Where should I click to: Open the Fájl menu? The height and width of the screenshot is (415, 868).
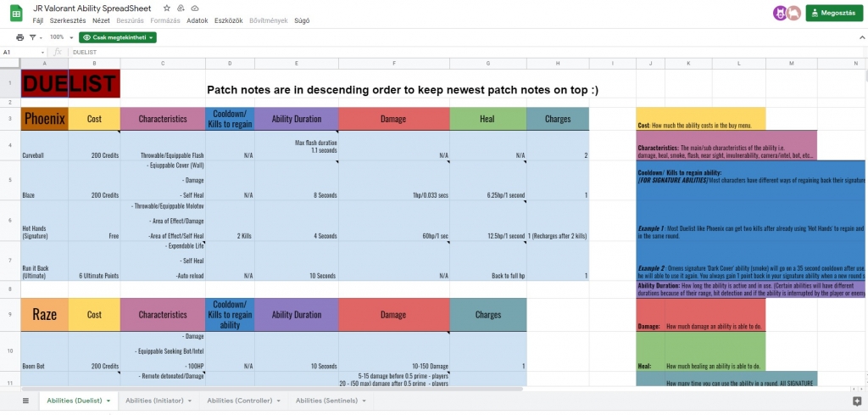tap(38, 20)
